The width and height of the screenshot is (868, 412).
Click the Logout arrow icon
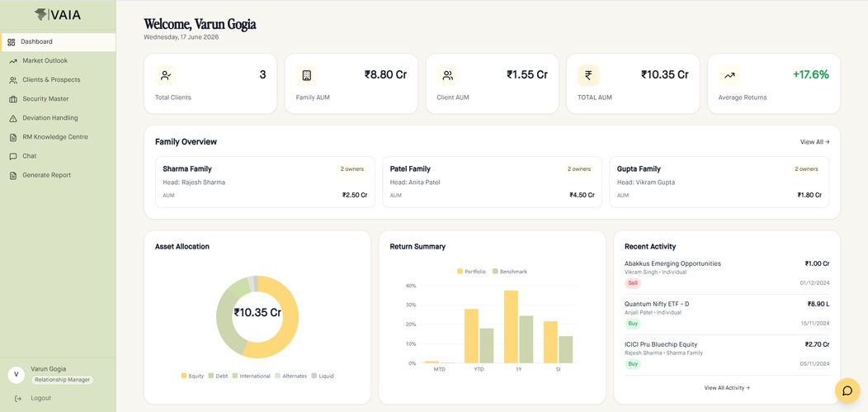click(x=17, y=398)
